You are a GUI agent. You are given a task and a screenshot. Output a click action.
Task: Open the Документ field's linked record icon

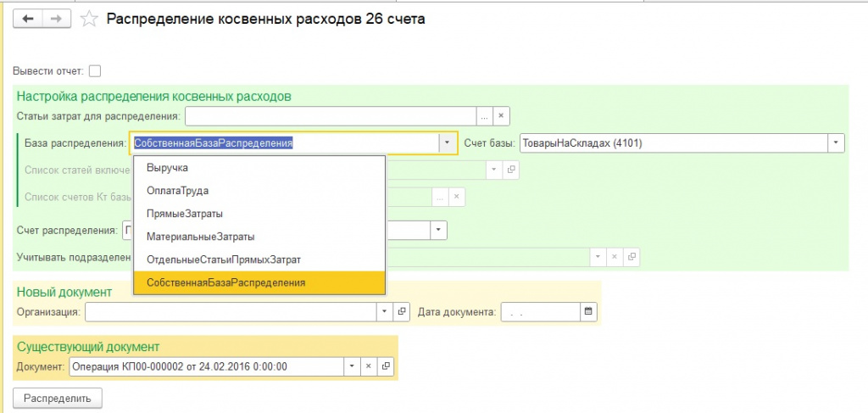point(386,366)
